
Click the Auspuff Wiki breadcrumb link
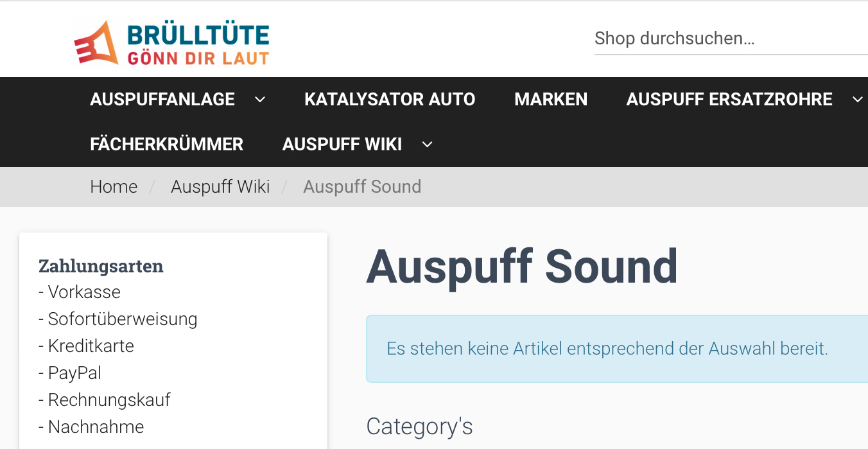pos(220,187)
